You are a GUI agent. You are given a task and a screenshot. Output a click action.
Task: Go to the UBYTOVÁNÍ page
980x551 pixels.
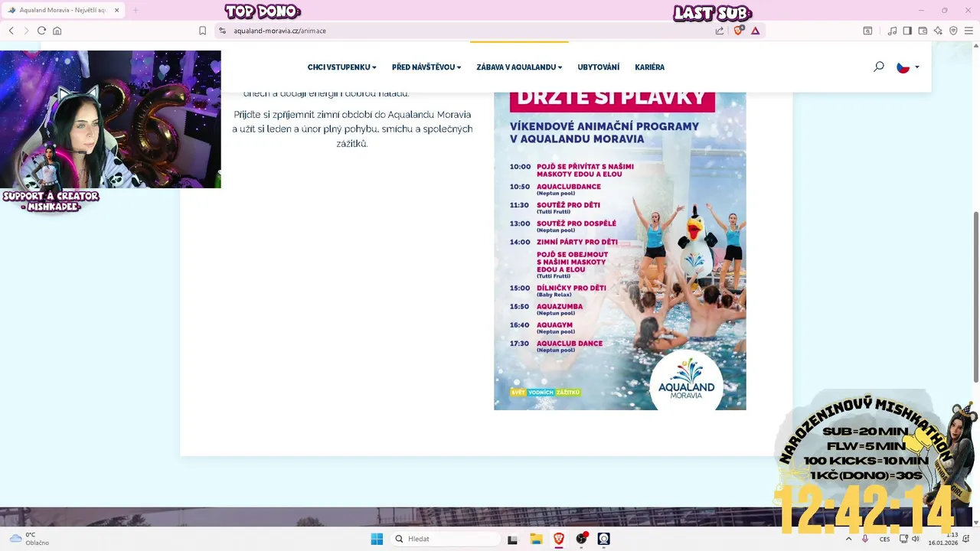point(599,67)
